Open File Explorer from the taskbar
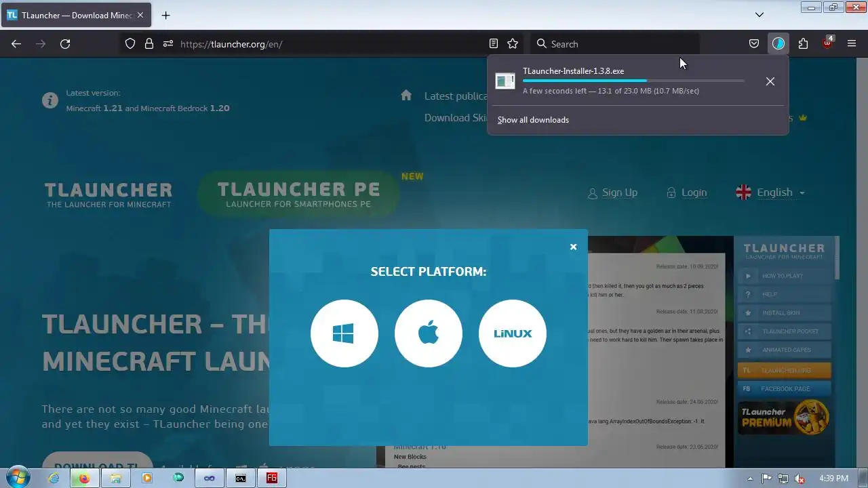The height and width of the screenshot is (488, 868). [115, 478]
